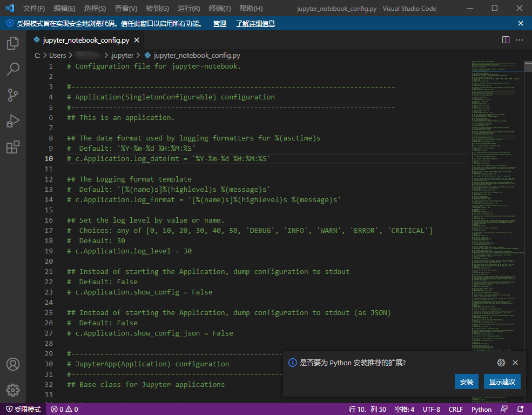Click the .jupyter breadcrumb segment
This screenshot has height=415, width=532.
[x=122, y=55]
